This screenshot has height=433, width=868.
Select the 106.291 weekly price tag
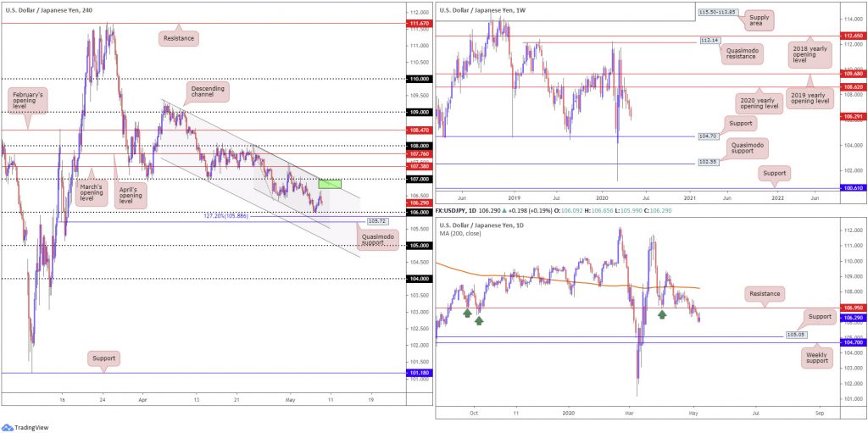coord(855,117)
